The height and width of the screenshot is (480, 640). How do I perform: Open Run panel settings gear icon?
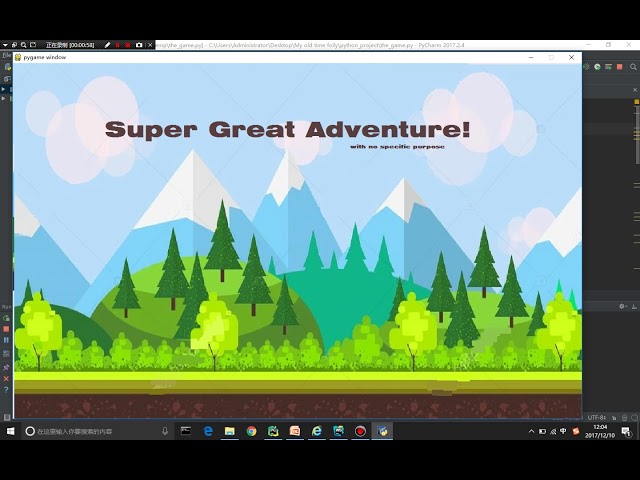point(622,306)
